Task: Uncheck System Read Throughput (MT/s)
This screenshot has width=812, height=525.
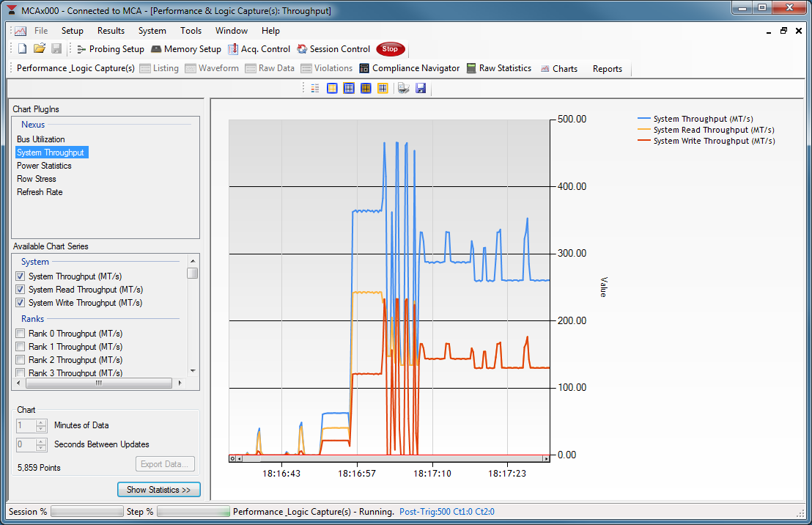Action: click(21, 290)
